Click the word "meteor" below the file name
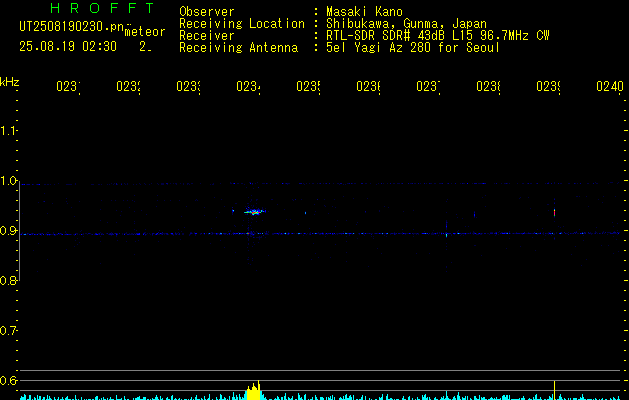 click(x=145, y=32)
